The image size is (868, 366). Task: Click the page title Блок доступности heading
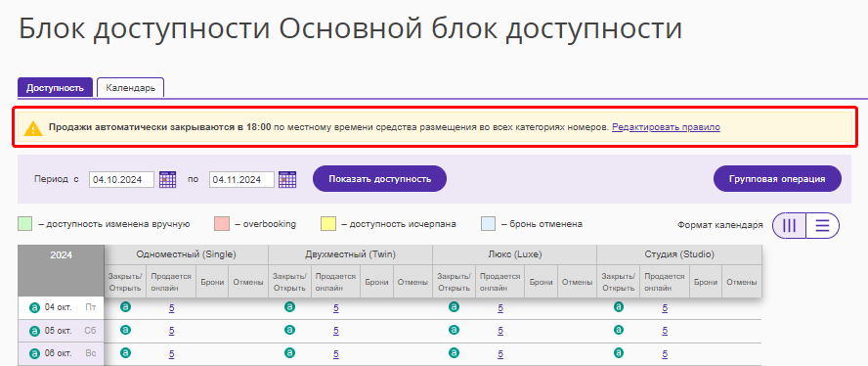tap(350, 28)
